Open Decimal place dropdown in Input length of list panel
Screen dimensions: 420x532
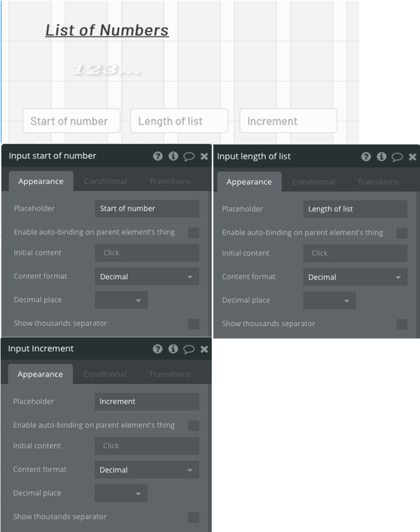pyautogui.click(x=330, y=301)
